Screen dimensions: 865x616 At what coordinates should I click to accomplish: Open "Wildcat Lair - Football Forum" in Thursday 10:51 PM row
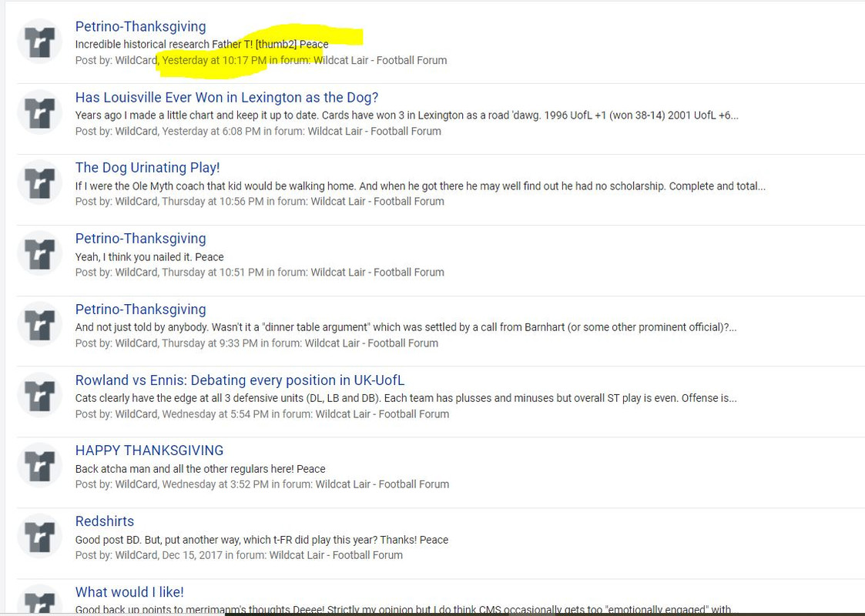(x=377, y=273)
